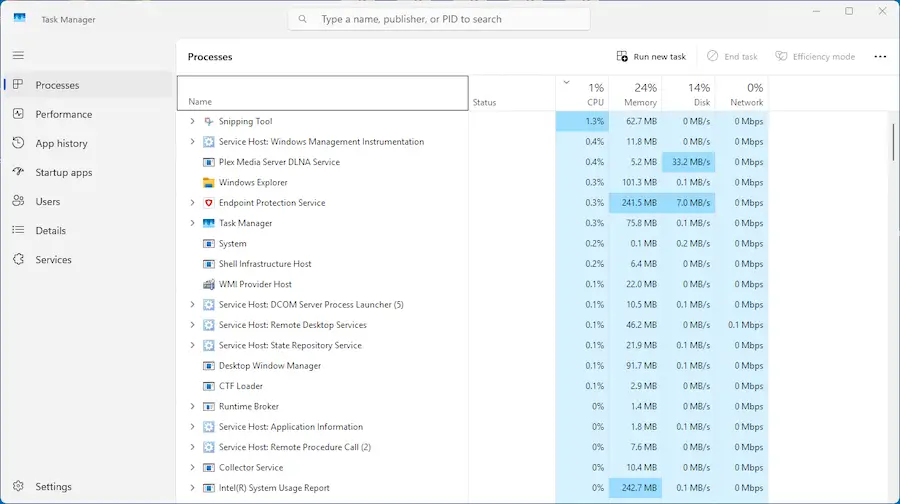Viewport: 900px width, 504px height.
Task: Sort processes by Name column
Action: [x=323, y=93]
